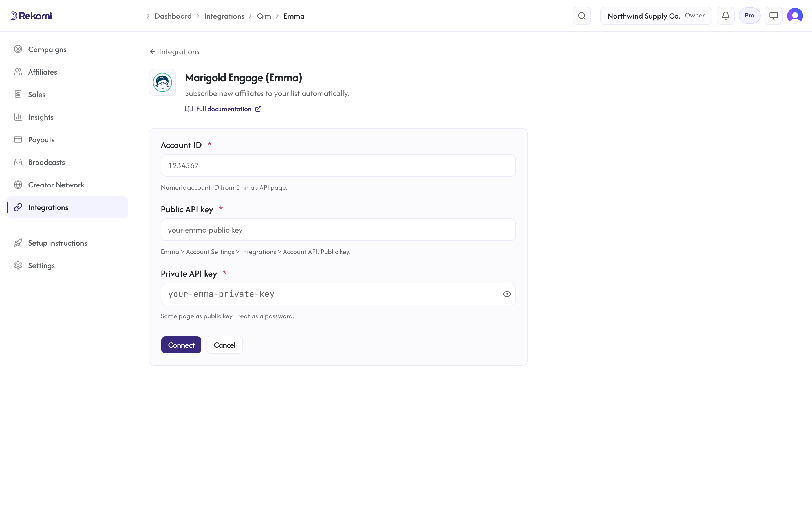Viewport: 812px width, 508px height.
Task: Open the search icon in header
Action: click(x=582, y=16)
